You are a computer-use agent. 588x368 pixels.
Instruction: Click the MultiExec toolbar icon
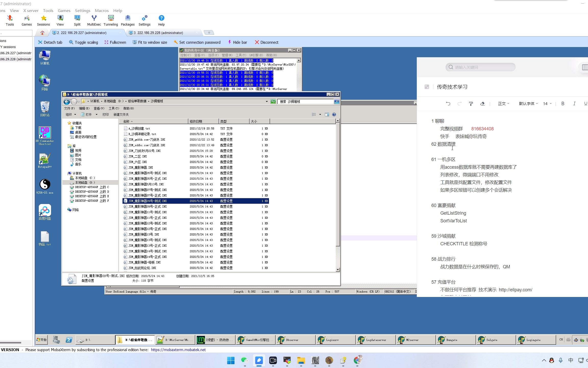pos(94,20)
